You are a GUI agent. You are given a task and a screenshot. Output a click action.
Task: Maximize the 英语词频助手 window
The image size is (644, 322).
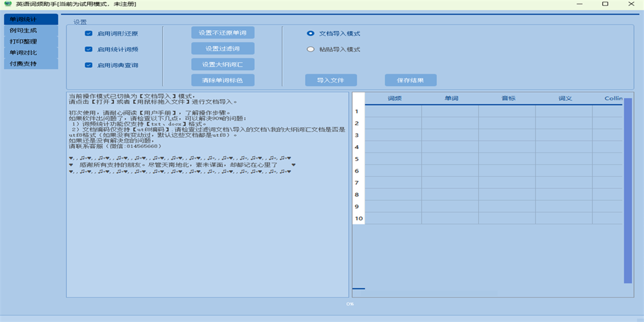point(605,4)
